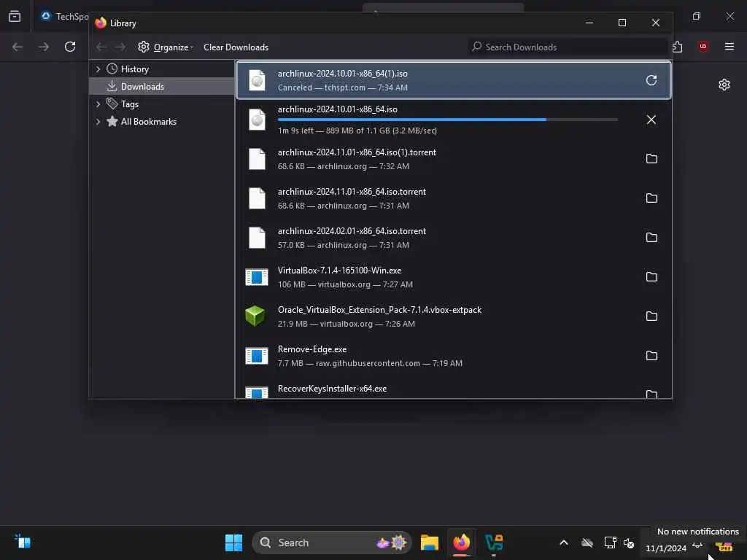Click the 11/1/2024 date in taskbar
This screenshot has height=560, width=747.
click(665, 548)
